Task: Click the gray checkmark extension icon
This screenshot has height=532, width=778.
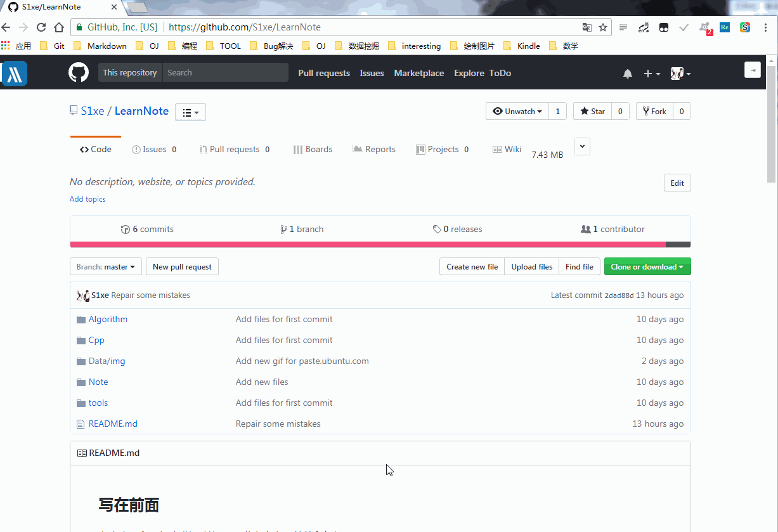Action: click(x=684, y=27)
